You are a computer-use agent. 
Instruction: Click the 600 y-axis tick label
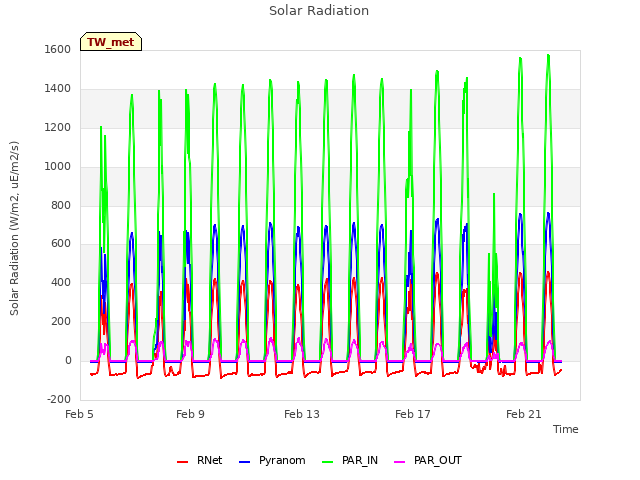pos(61,244)
